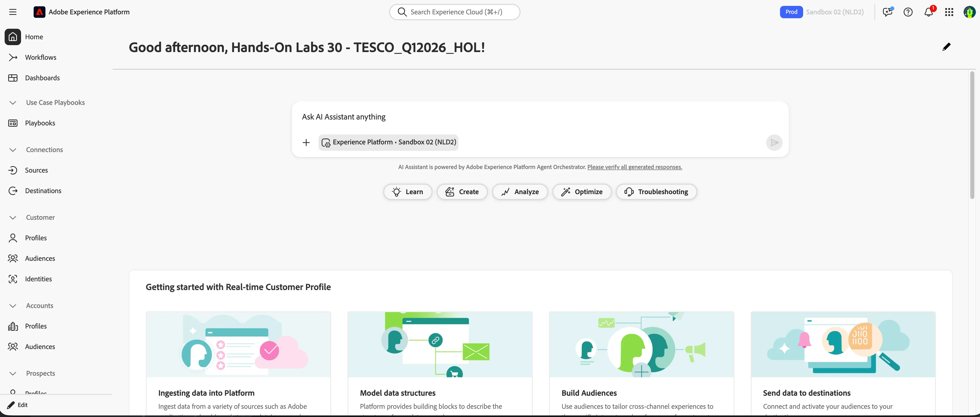This screenshot has height=417, width=980.
Task: Open the user profile avatar
Action: (969, 12)
